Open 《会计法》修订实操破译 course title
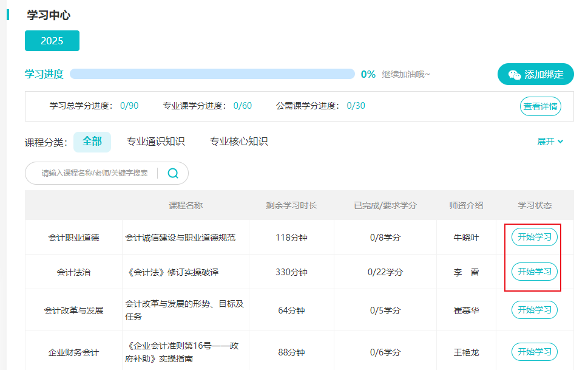This screenshot has height=370, width=588. tap(172, 272)
